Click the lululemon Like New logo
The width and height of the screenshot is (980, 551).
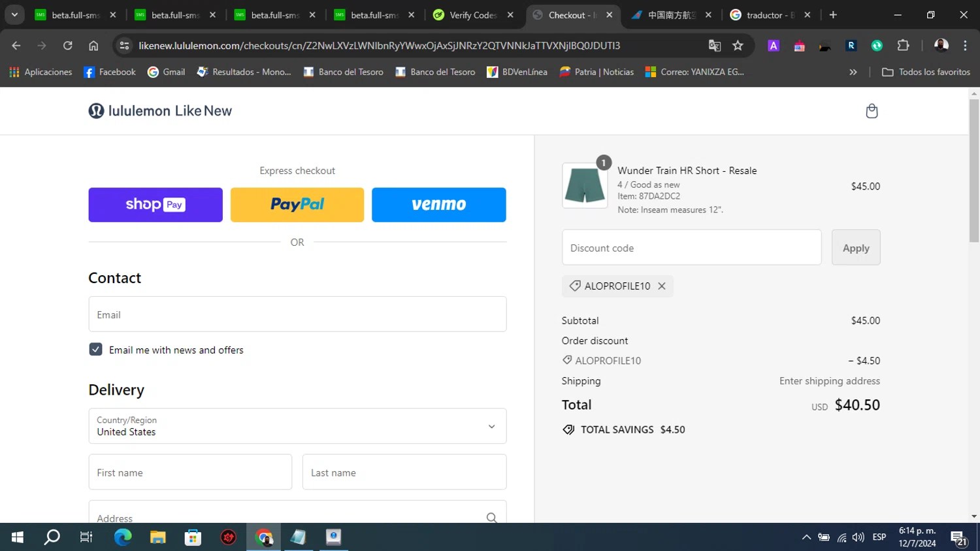(x=160, y=111)
